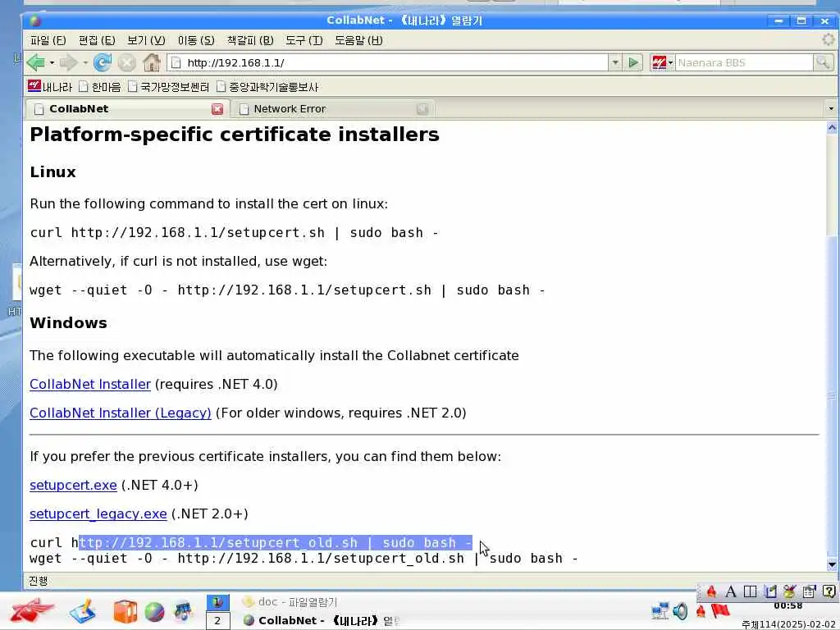Image resolution: width=840 pixels, height=630 pixels.
Task: Open the 보기 (V) menu
Action: 146,40
